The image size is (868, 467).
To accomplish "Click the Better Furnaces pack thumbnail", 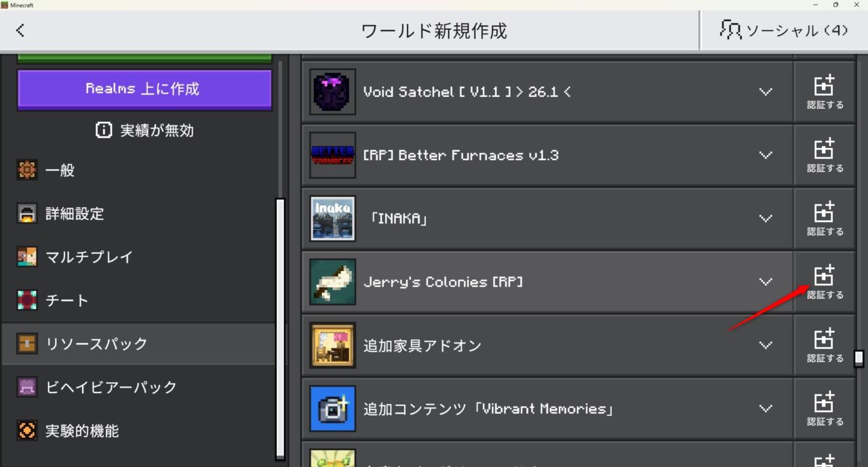I will [x=332, y=155].
